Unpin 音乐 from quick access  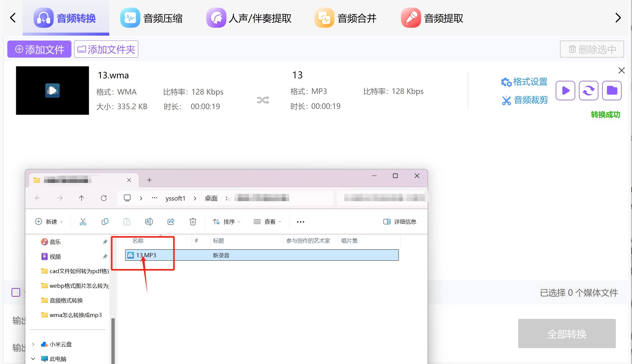[105, 242]
